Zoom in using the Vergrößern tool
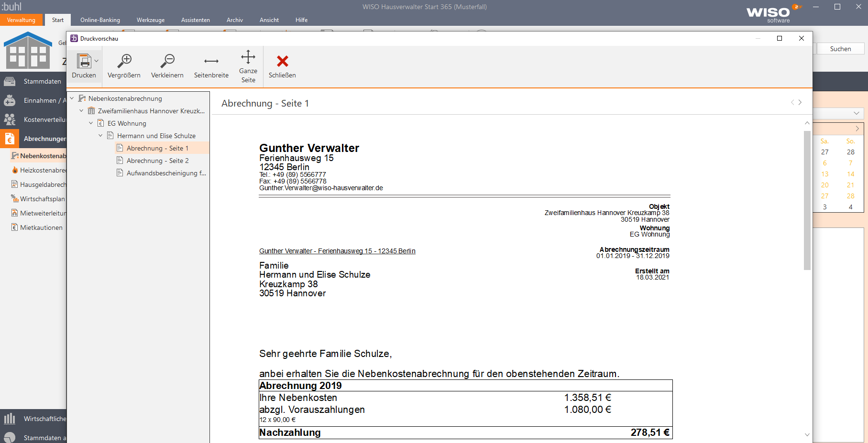 (x=125, y=65)
